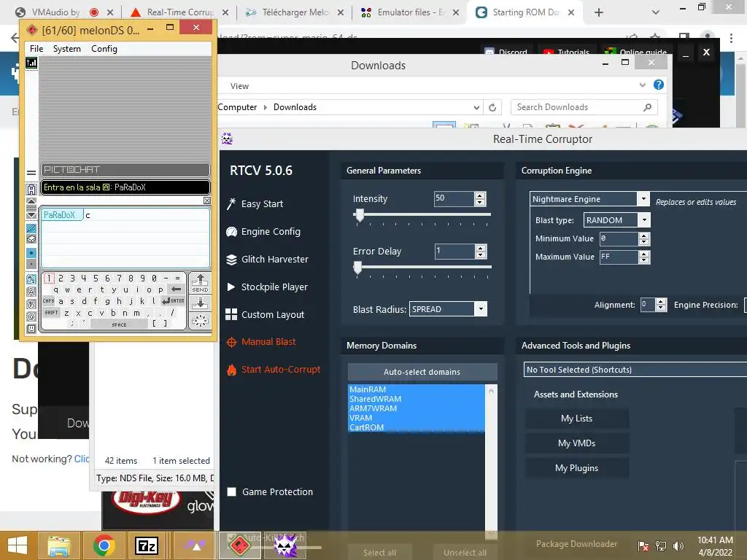The height and width of the screenshot is (560, 747).
Task: Increase the Error Delay stepper value
Action: click(481, 248)
